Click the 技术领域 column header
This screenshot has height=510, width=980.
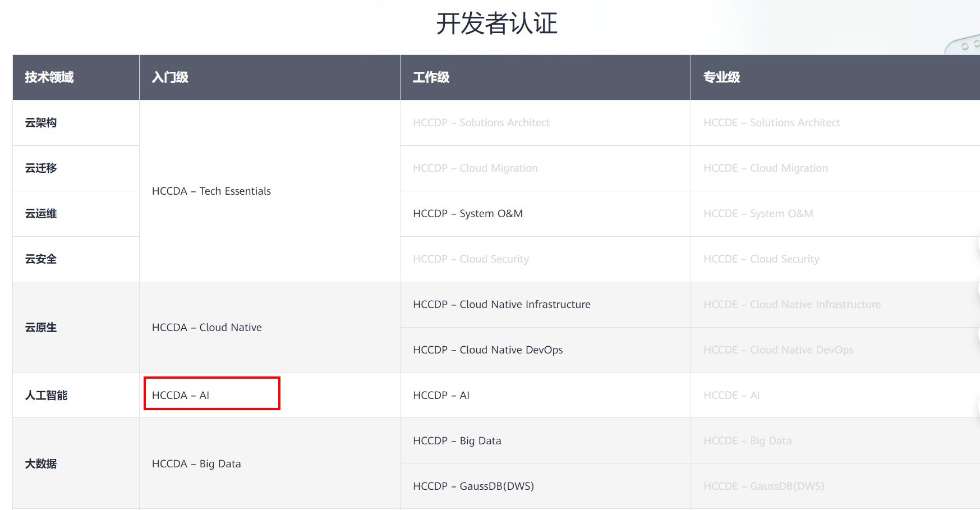(49, 77)
